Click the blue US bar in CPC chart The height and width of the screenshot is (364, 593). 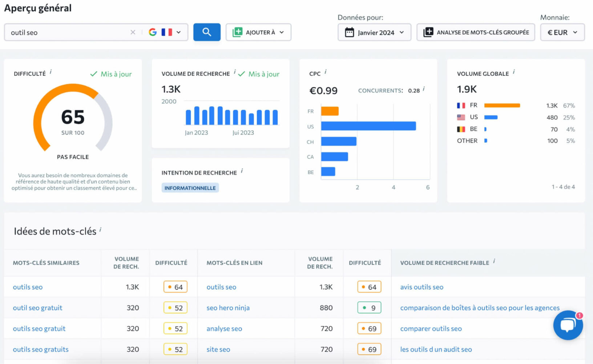tap(368, 126)
